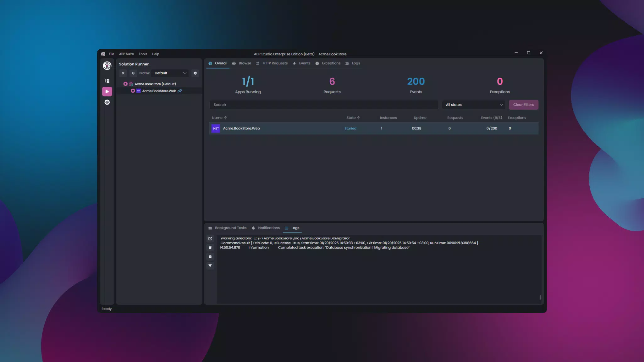Open the Help menu
This screenshot has width=644, height=362.
156,54
